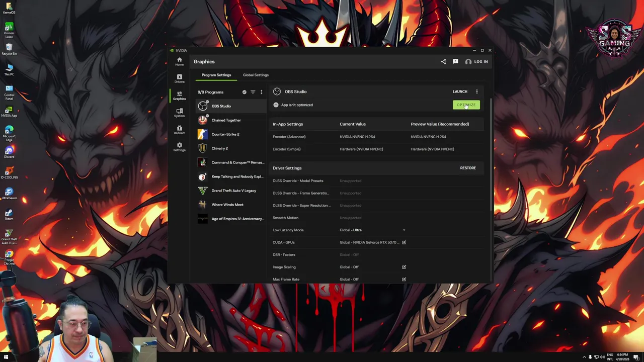The width and height of the screenshot is (644, 362).
Task: Edit the Image Scaling setting
Action: [x=404, y=267]
